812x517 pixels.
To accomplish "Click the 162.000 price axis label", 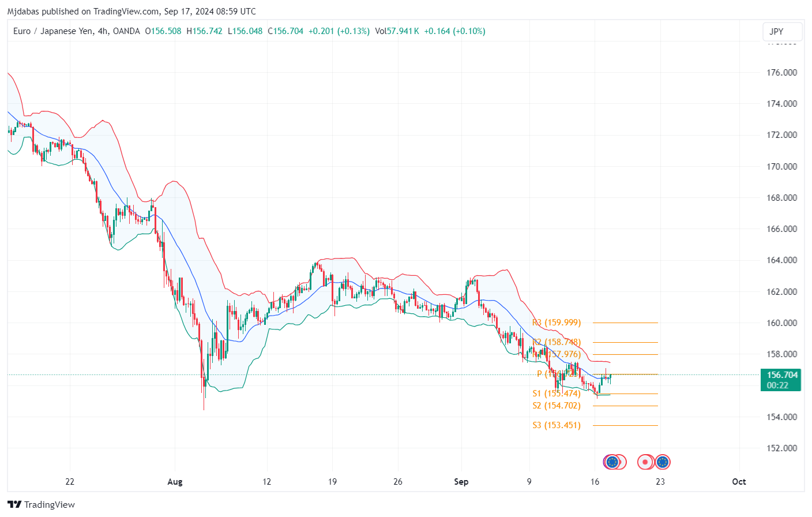I will click(x=782, y=292).
